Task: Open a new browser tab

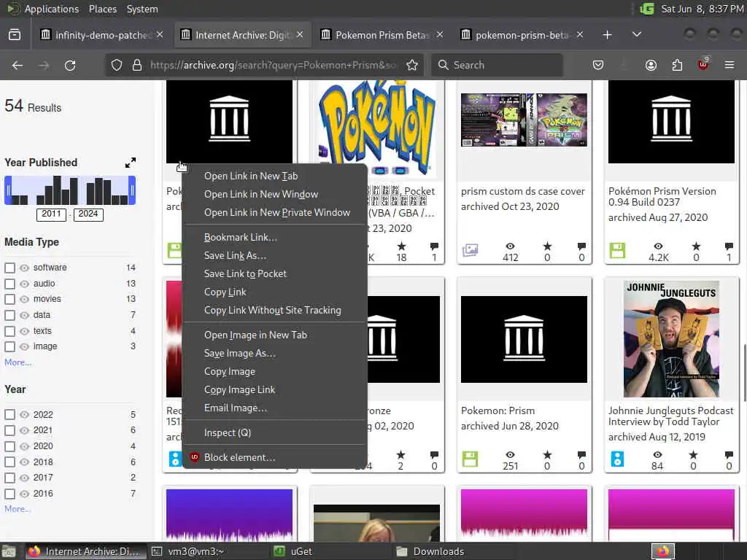Action: pos(607,35)
